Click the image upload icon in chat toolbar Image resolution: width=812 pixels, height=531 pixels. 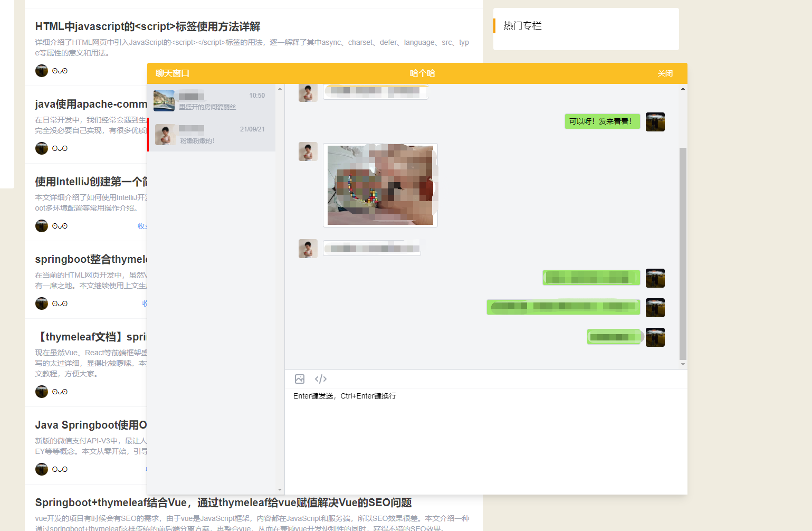pyautogui.click(x=300, y=379)
